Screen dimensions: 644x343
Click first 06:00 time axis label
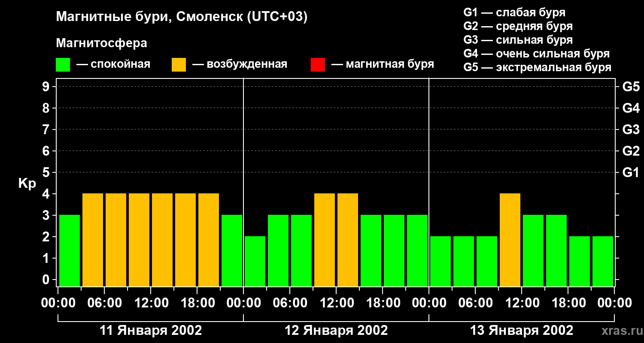point(104,303)
